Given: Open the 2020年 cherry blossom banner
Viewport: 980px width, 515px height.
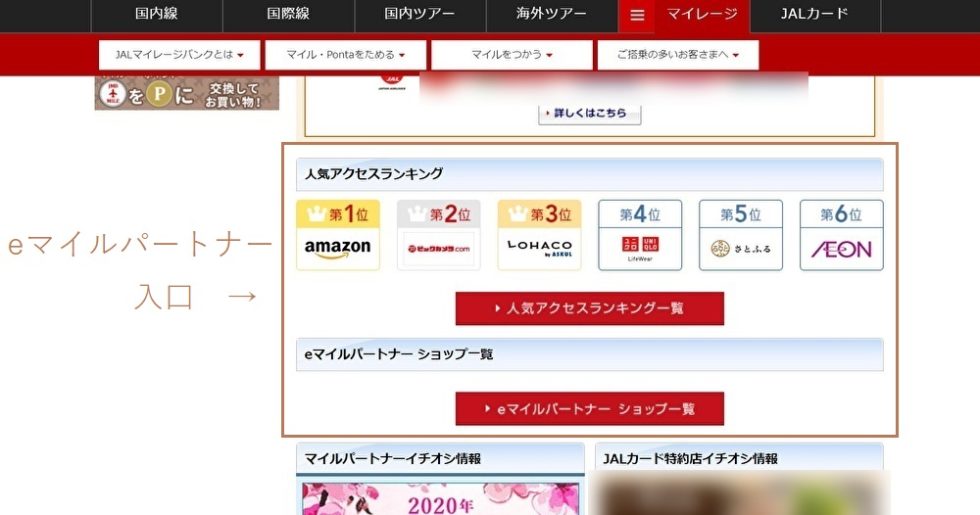Looking at the screenshot, I should (x=441, y=498).
